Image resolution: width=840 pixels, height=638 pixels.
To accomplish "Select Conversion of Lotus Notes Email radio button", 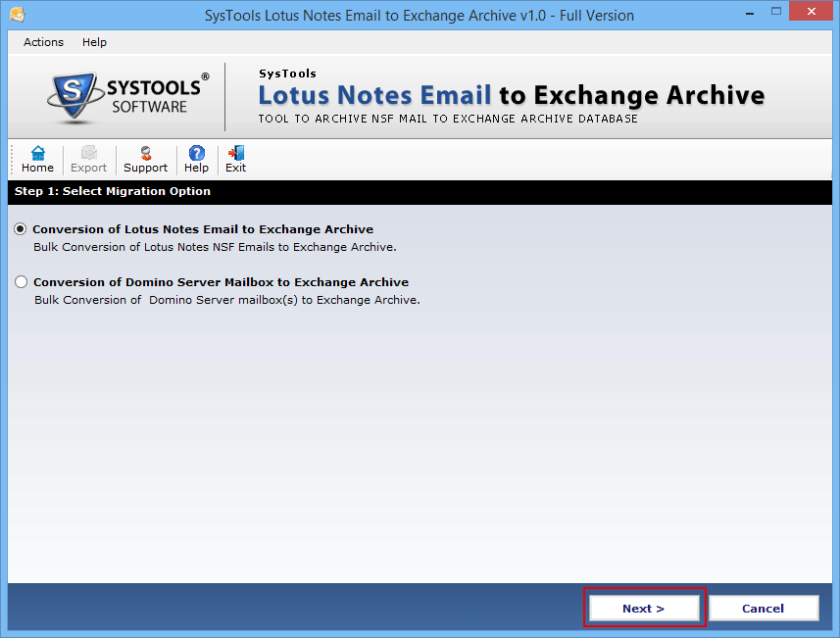I will pos(21,229).
